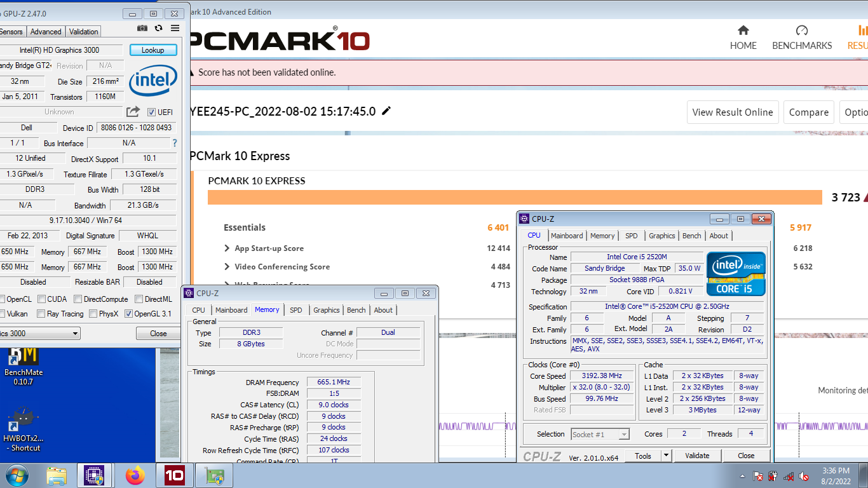
Task: Click the Essentials score 6 401
Action: tap(498, 227)
